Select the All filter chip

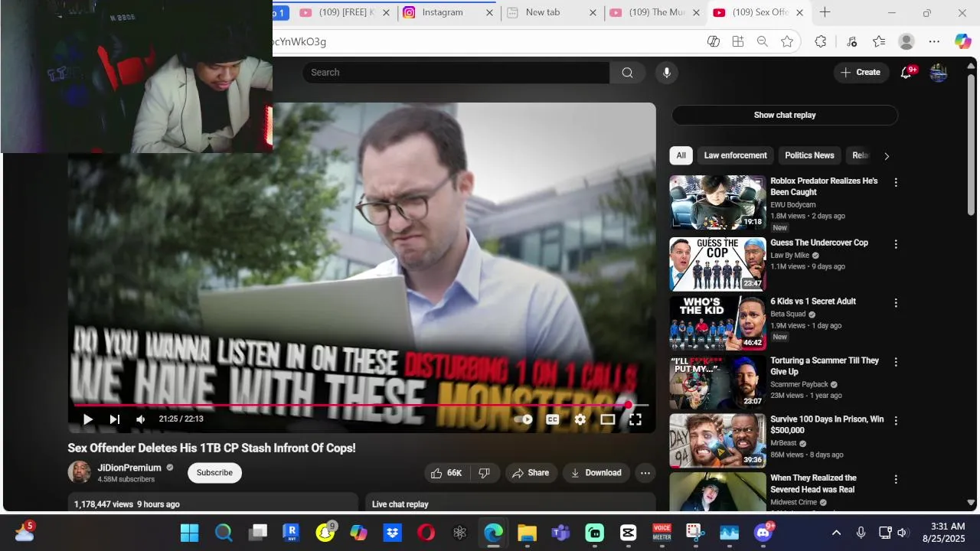click(x=681, y=155)
